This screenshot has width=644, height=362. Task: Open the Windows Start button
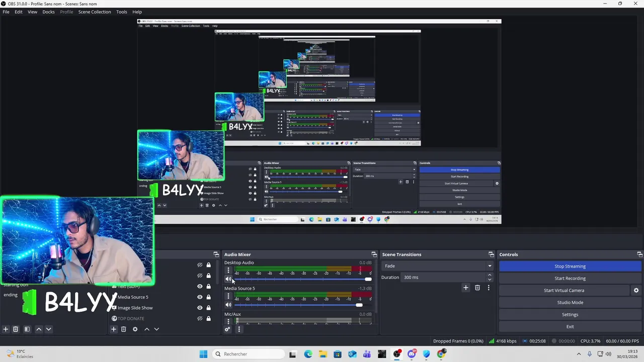click(203, 354)
